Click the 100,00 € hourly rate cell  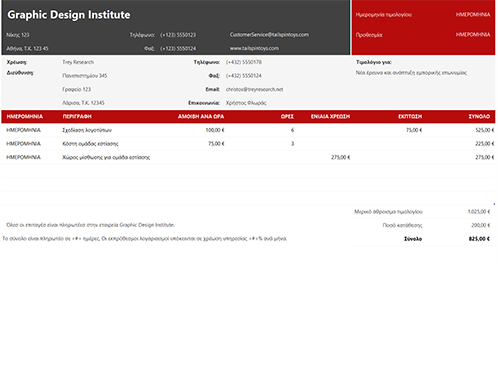click(215, 130)
